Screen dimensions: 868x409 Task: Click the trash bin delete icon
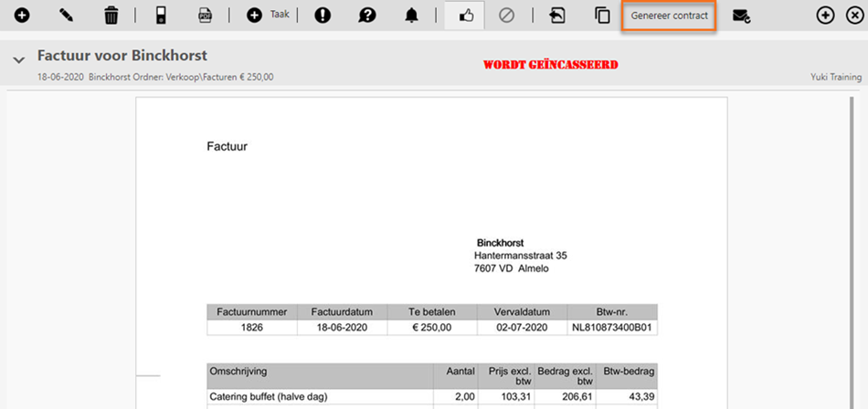coord(111,16)
